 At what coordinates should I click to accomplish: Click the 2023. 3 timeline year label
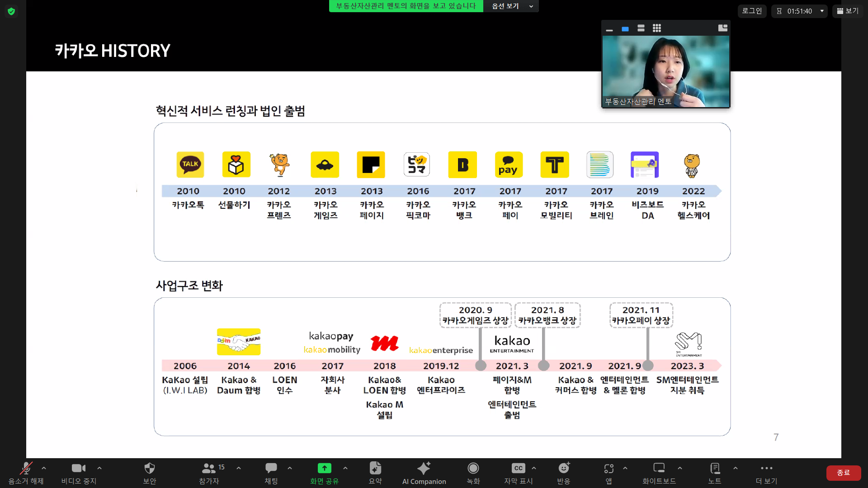(687, 366)
